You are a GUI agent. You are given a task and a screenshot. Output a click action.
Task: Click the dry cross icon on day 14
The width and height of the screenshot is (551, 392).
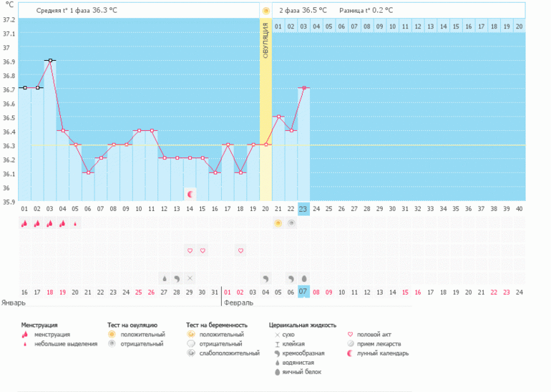tap(190, 278)
